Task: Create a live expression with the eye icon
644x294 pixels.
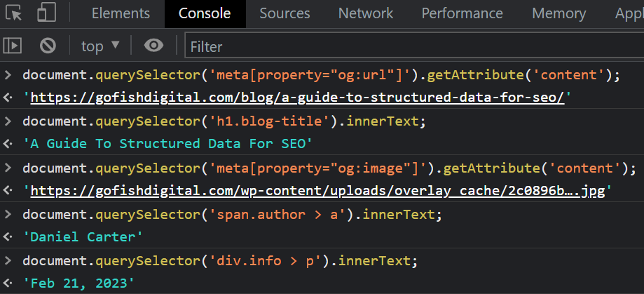Action: point(153,45)
